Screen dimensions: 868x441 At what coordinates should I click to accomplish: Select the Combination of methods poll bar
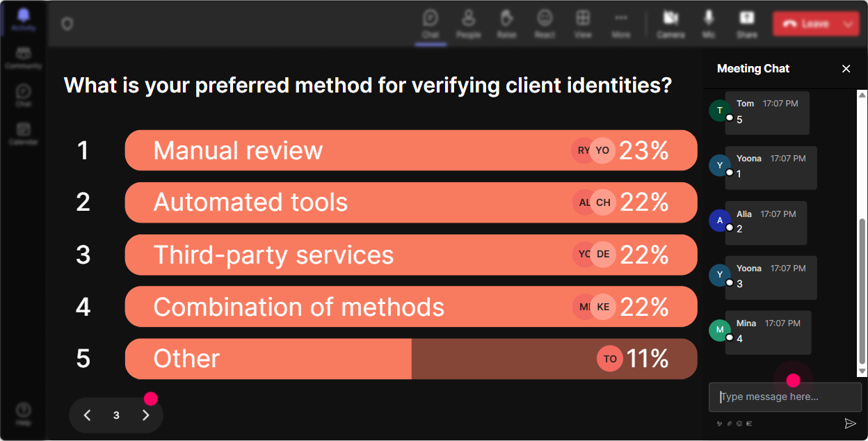pos(411,307)
